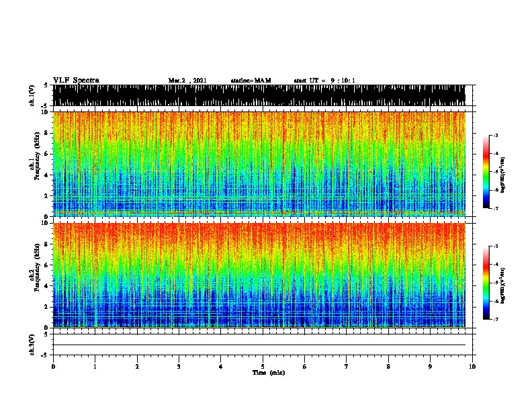Click the ch.2 color bar '-7' label
Image resolution: width=532 pixels, height=411 pixels.
[496, 319]
